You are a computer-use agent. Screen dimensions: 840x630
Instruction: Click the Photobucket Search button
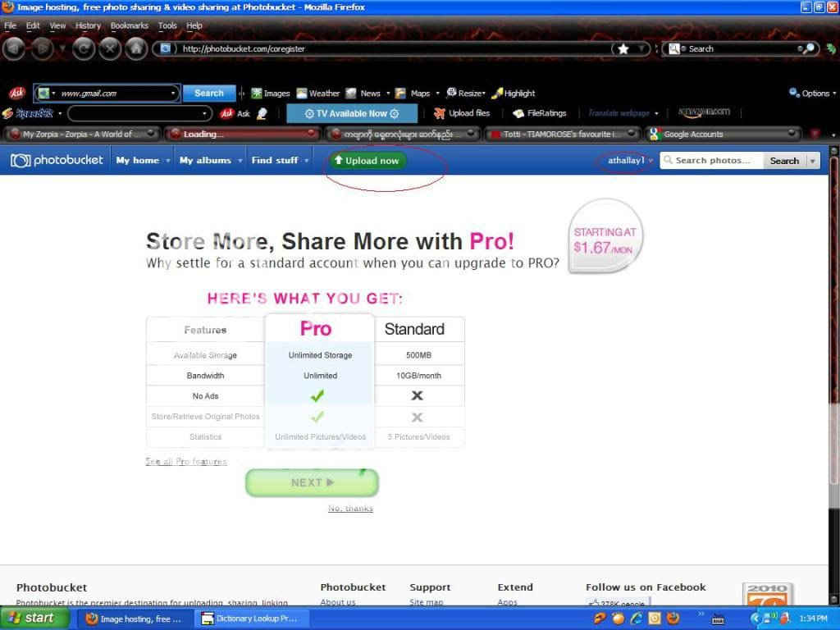click(x=784, y=161)
